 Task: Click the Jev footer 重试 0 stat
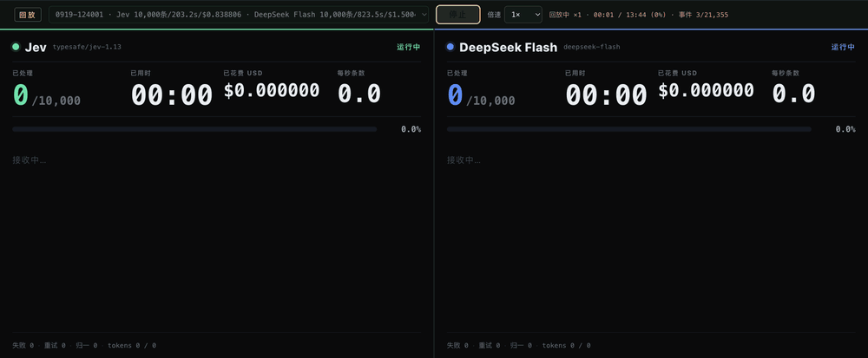[x=55, y=345]
